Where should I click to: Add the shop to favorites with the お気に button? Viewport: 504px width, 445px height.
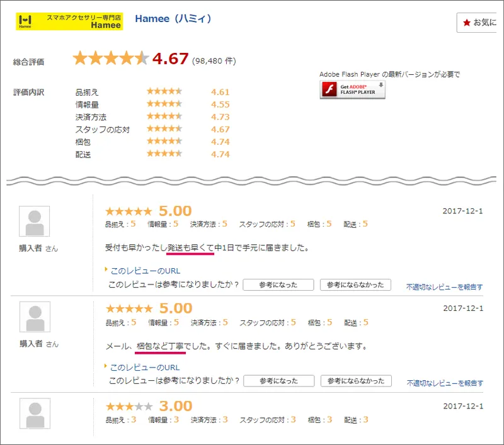pos(478,23)
